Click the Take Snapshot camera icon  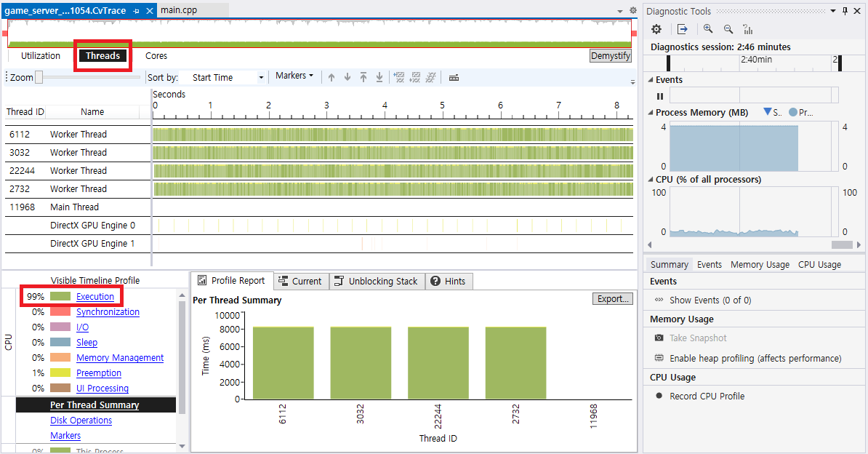pyautogui.click(x=659, y=338)
